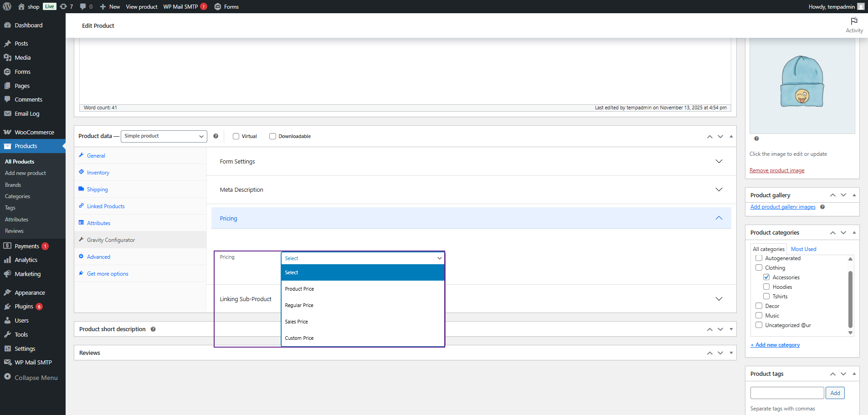Viewport: 868px width, 415px height.
Task: Check the Downloadable option
Action: pyautogui.click(x=272, y=136)
